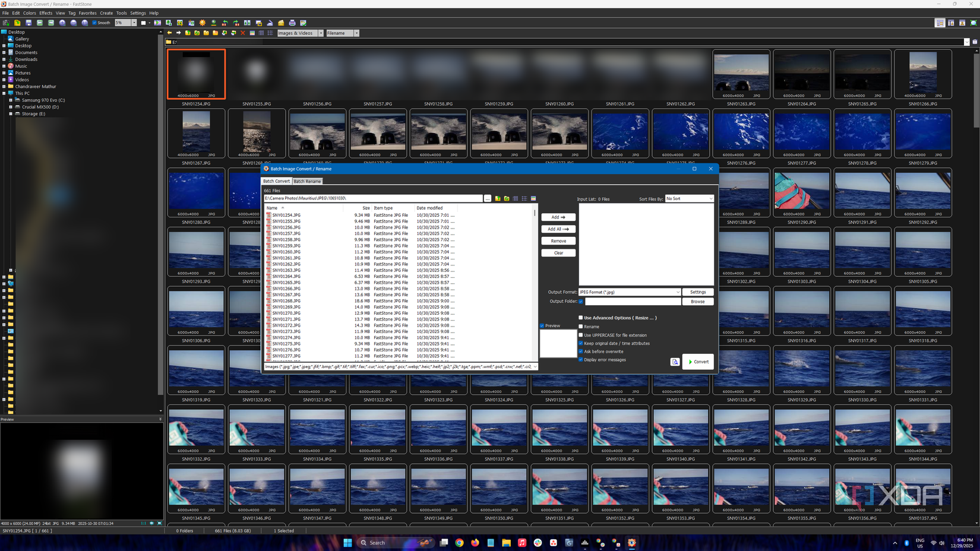
Task: Click the screen capture camera icon
Action: click(6, 23)
